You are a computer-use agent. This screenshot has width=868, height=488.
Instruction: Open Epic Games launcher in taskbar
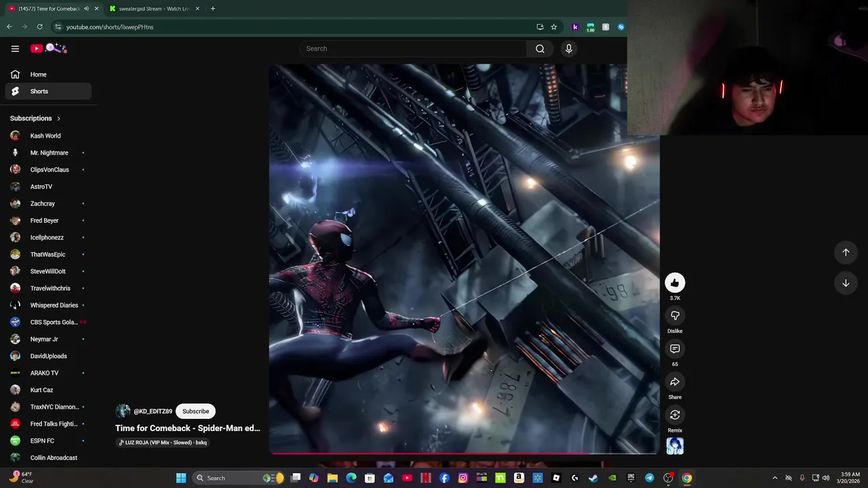point(631,478)
